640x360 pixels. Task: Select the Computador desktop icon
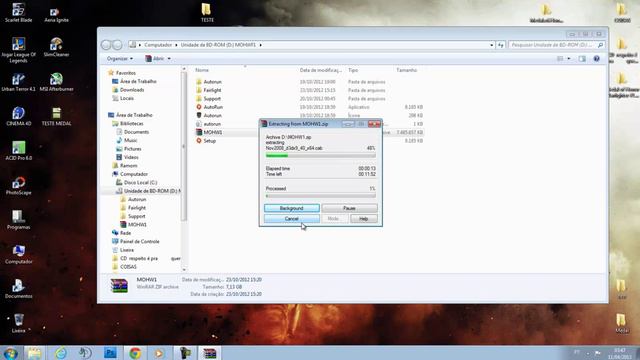click(x=18, y=254)
